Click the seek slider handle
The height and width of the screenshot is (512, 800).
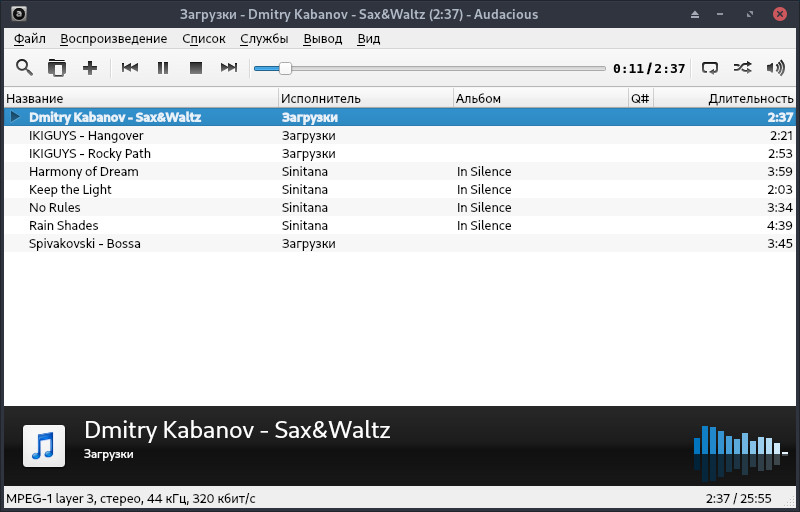click(x=285, y=68)
